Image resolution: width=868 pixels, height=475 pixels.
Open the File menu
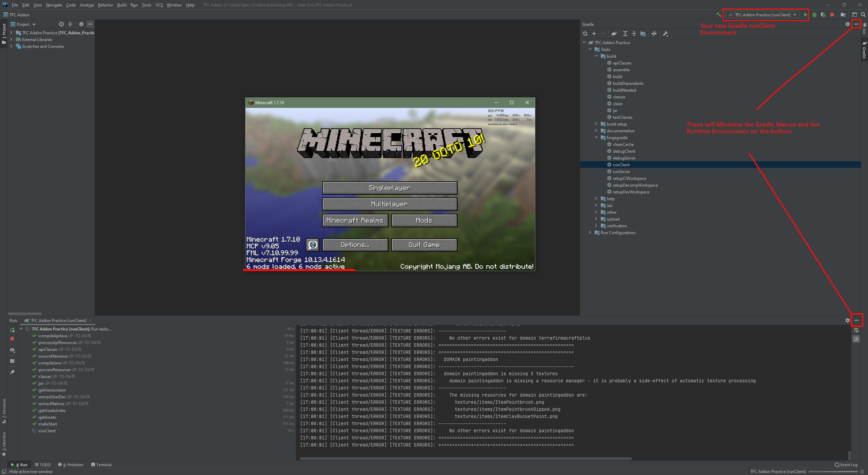(15, 5)
